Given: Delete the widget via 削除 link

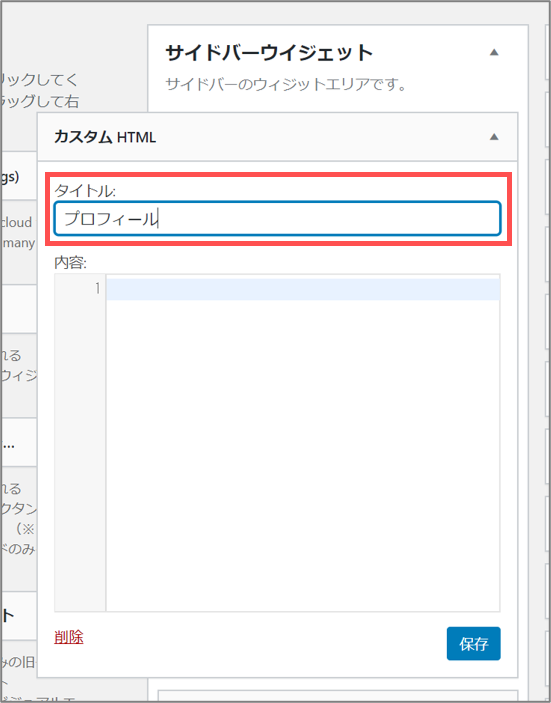Looking at the screenshot, I should 69,637.
